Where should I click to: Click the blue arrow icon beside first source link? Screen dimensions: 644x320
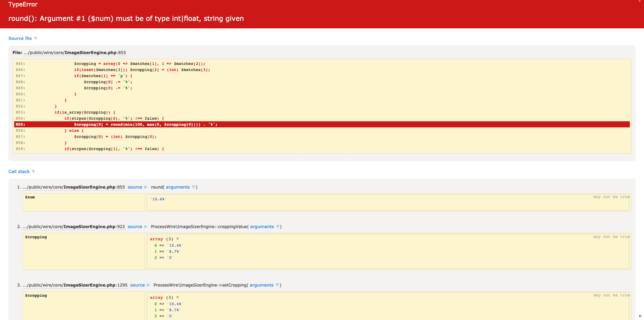click(x=146, y=187)
